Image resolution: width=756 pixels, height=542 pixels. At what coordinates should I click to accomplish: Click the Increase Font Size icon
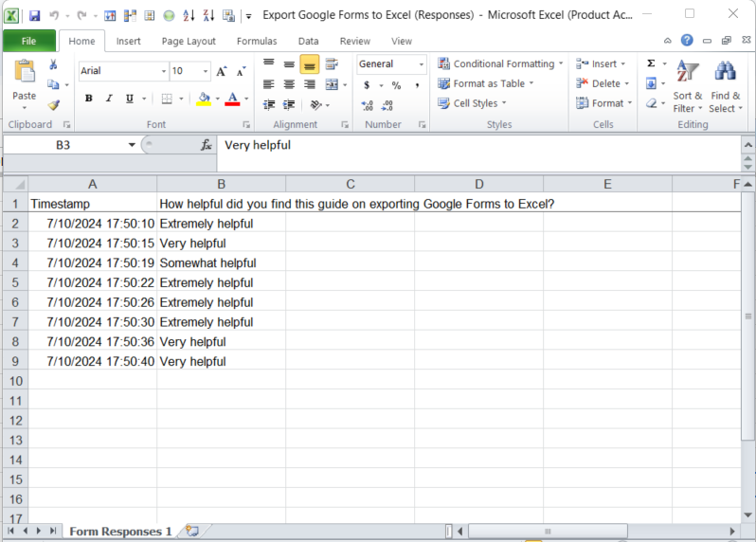221,71
